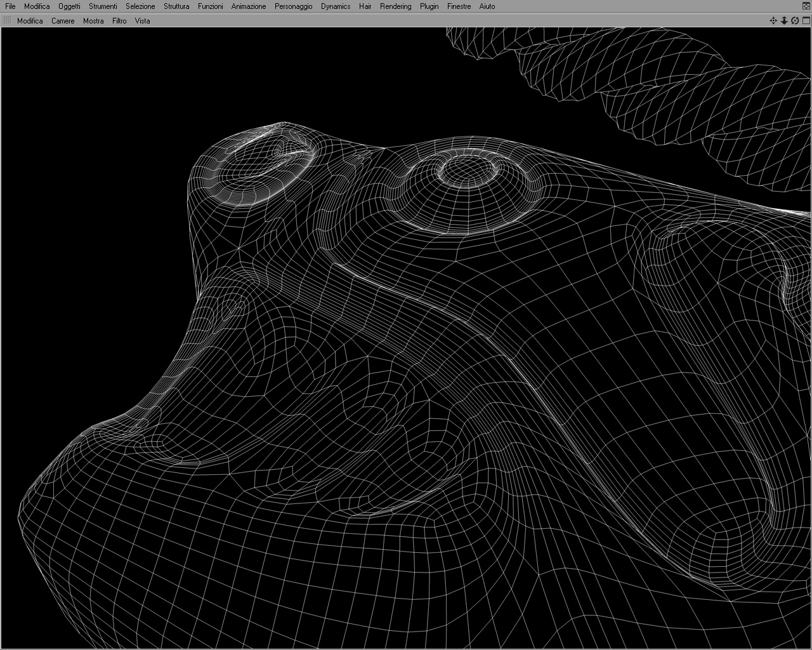Open the Strumenti menu

(x=103, y=6)
